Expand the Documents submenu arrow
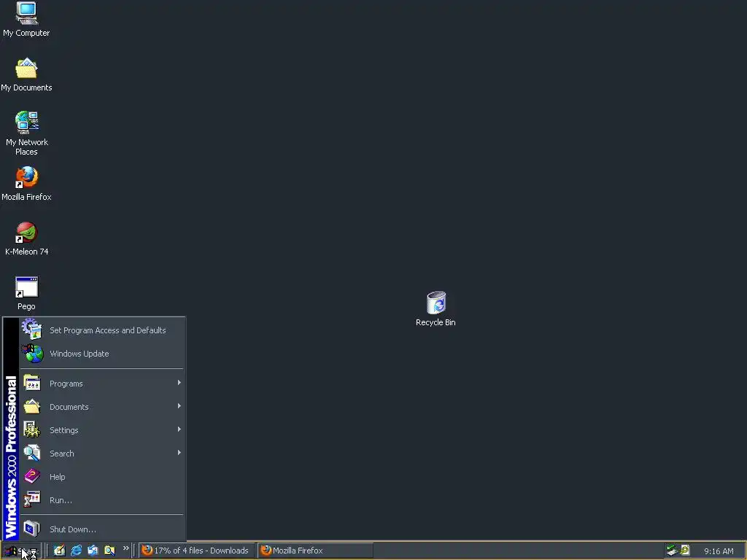Viewport: 747px width, 560px height. click(x=179, y=406)
